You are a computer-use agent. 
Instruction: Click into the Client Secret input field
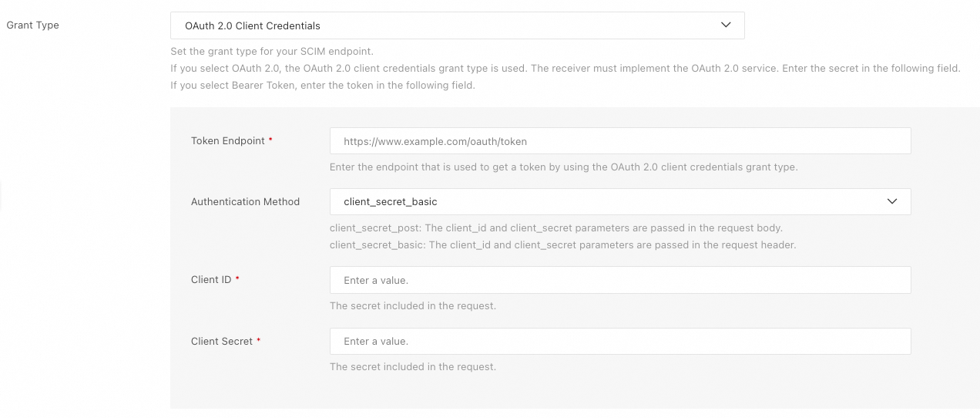coord(619,341)
